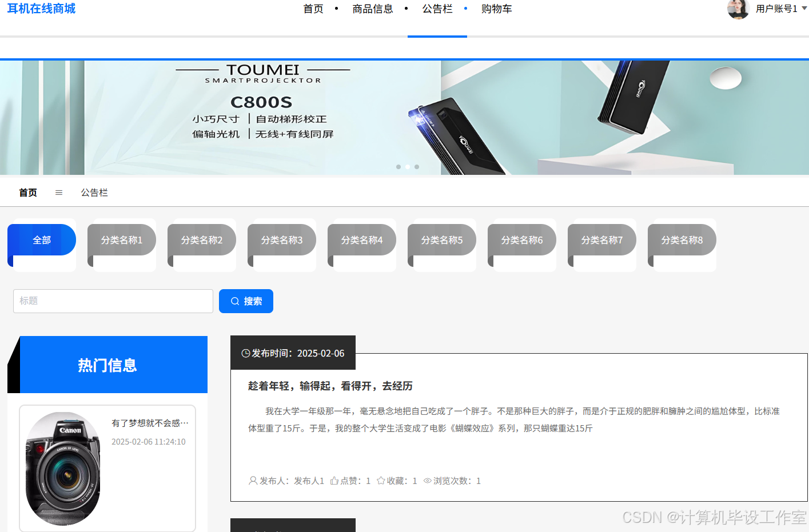The height and width of the screenshot is (532, 809).
Task: Open the 首页 navigation menu item
Action: point(313,9)
